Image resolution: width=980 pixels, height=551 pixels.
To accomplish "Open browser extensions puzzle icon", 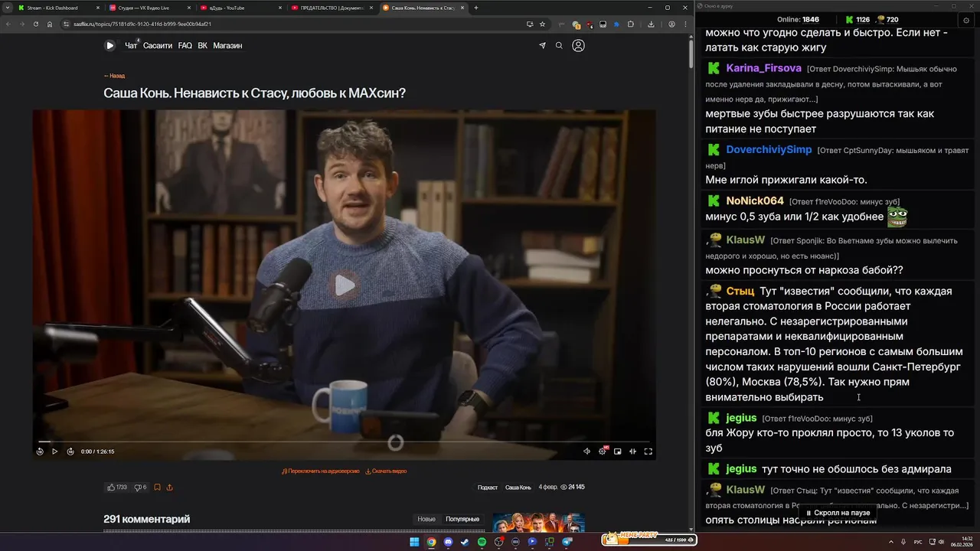I will point(631,24).
